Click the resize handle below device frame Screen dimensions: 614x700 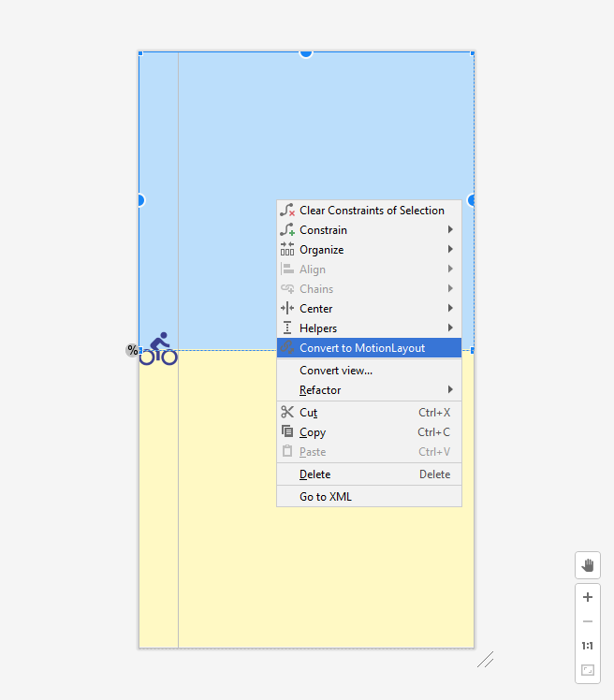point(485,660)
